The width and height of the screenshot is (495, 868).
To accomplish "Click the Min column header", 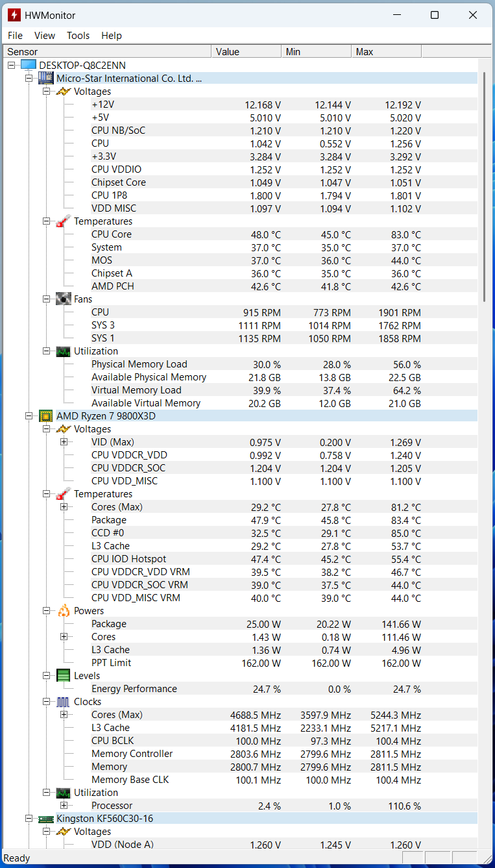I will [x=316, y=51].
